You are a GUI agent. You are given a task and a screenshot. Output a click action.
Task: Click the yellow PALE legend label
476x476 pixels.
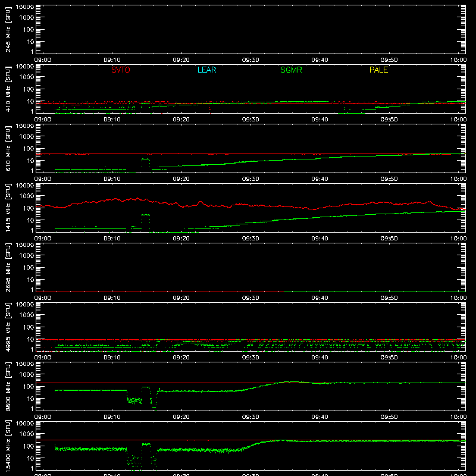click(x=378, y=70)
